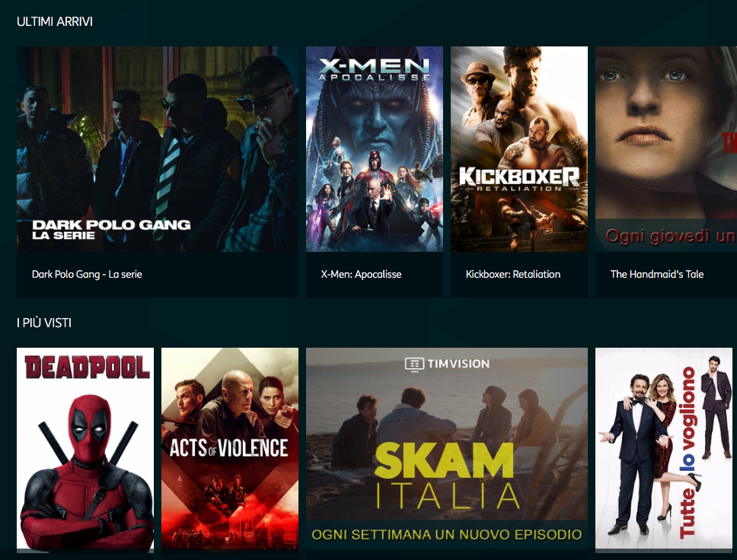This screenshot has width=737, height=560.
Task: Open the 'Kickboxer: Retaliation' title link
Action: pyautogui.click(x=513, y=275)
